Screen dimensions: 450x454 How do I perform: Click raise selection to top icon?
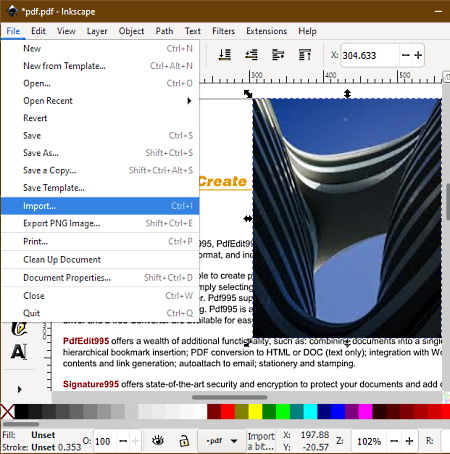point(305,55)
